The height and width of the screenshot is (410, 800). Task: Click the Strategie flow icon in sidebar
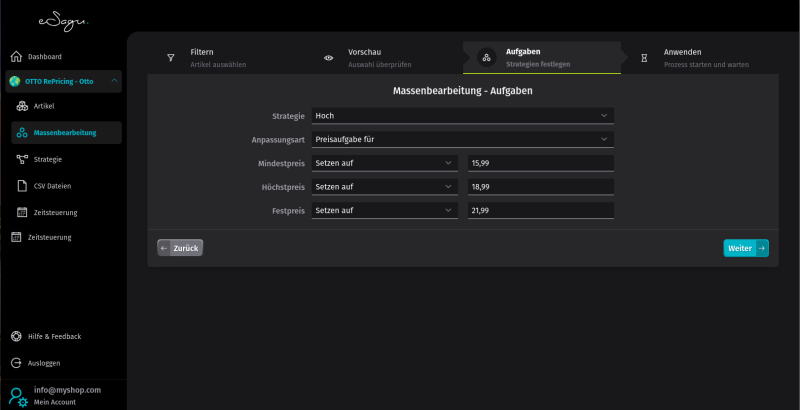[23, 159]
